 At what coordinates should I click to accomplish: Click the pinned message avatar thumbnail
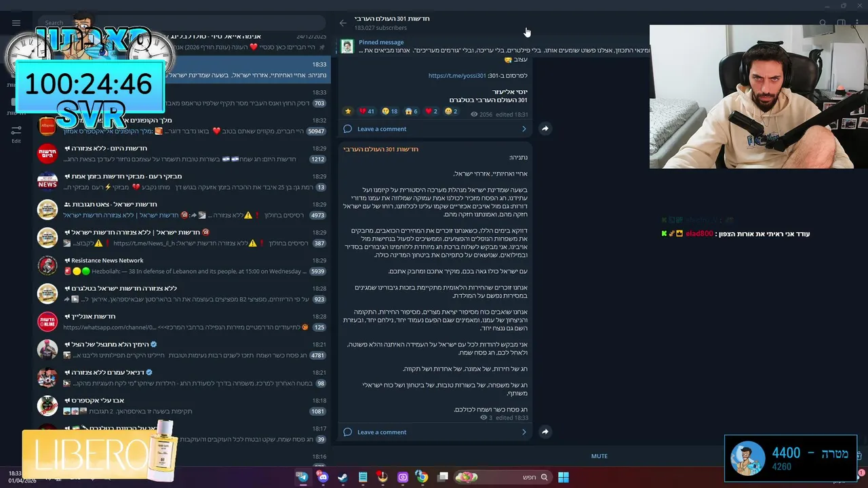pos(347,46)
